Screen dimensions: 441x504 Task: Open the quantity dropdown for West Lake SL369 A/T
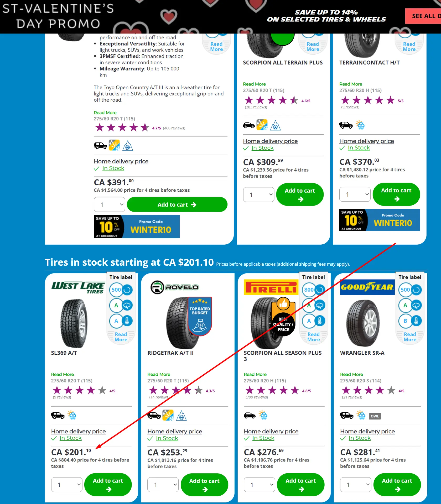(x=67, y=485)
